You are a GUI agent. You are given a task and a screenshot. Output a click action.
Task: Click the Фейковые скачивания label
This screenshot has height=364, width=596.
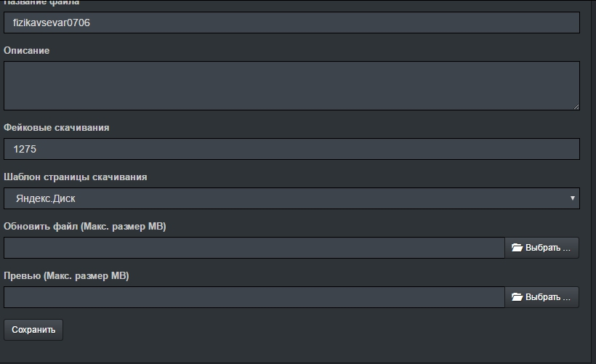pyautogui.click(x=57, y=128)
